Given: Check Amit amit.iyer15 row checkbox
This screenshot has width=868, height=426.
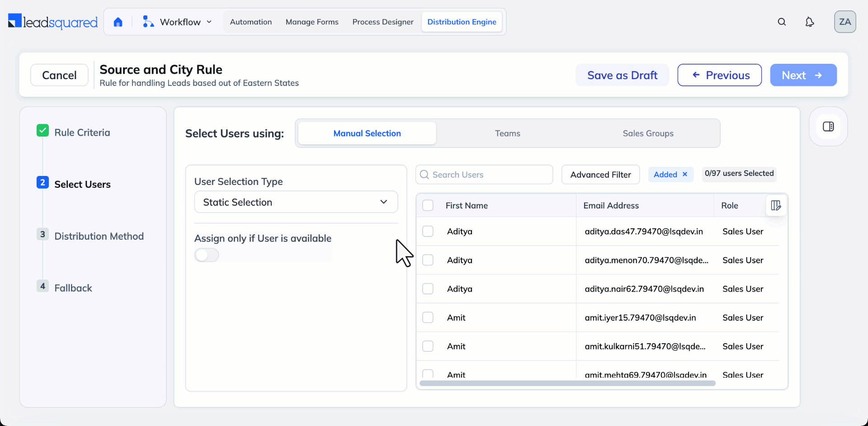Looking at the screenshot, I should (428, 317).
